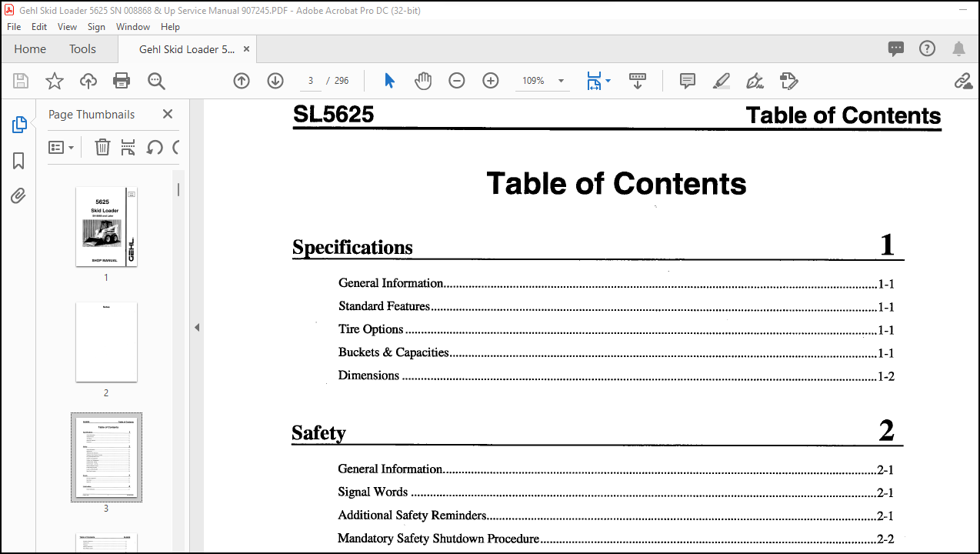This screenshot has height=554, width=980.
Task: Click the scrolling mode keyboard icon
Action: pyautogui.click(x=638, y=81)
